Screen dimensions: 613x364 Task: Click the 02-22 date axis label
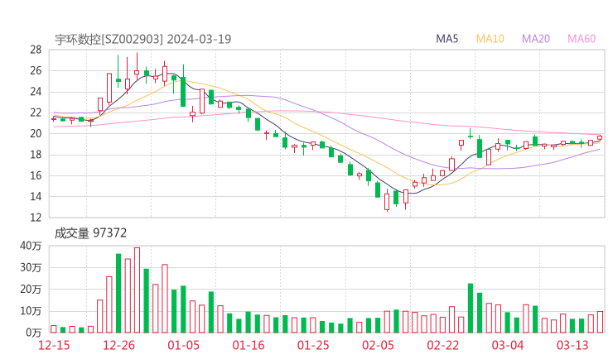click(442, 345)
